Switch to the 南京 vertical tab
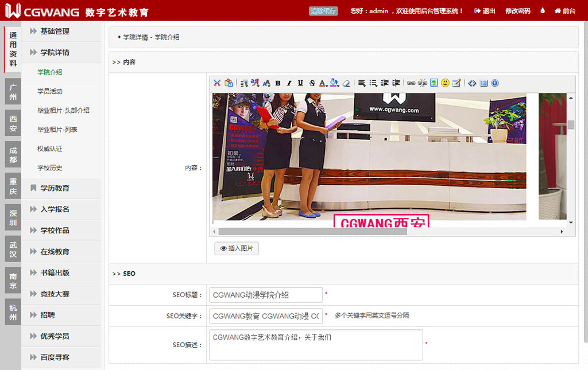 (13, 281)
